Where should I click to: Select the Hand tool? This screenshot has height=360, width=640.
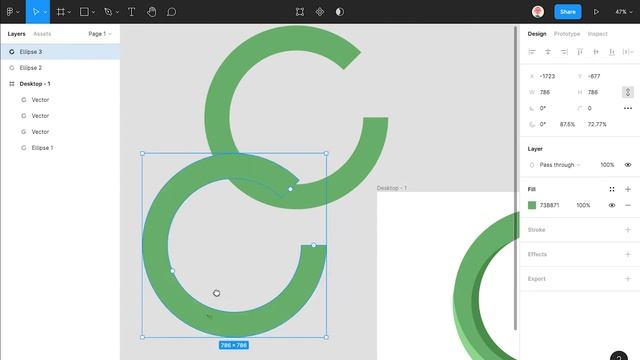click(x=151, y=12)
